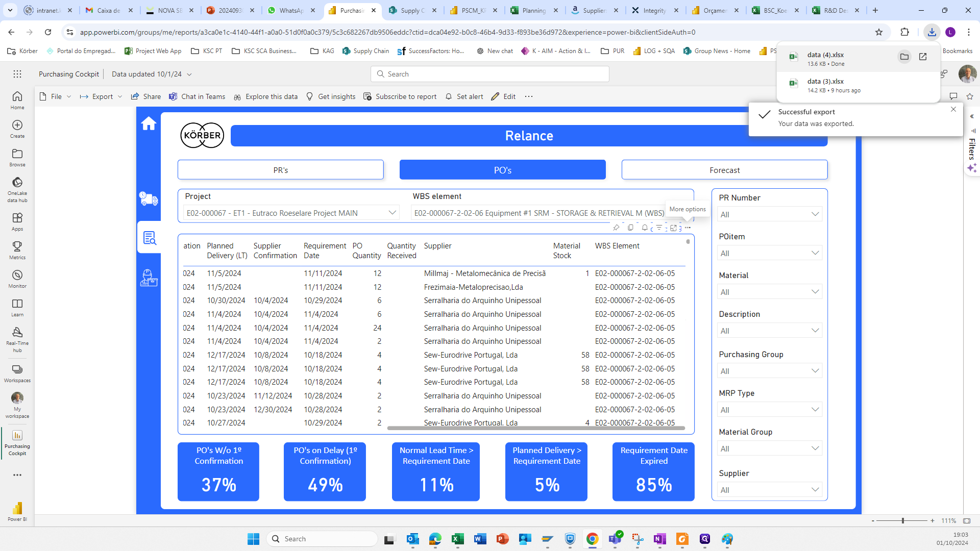980x551 pixels.
Task: Click the Edit button
Action: [x=503, y=96]
